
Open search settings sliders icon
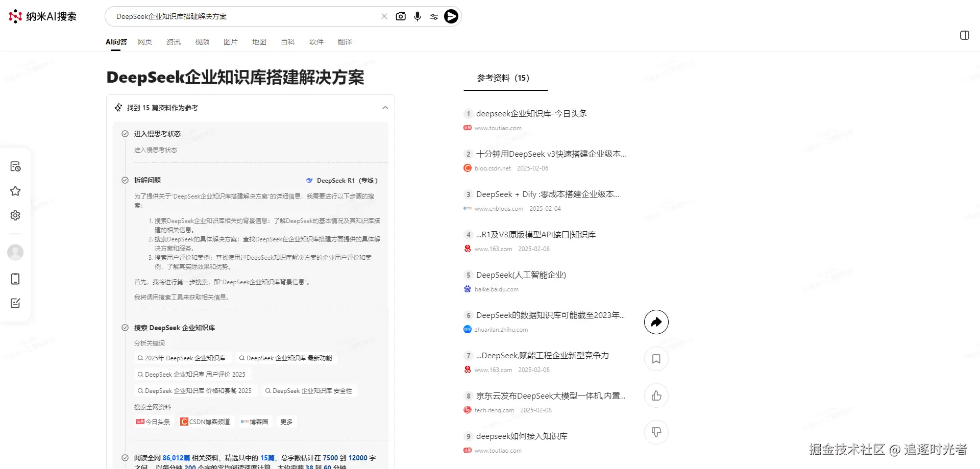pyautogui.click(x=434, y=16)
